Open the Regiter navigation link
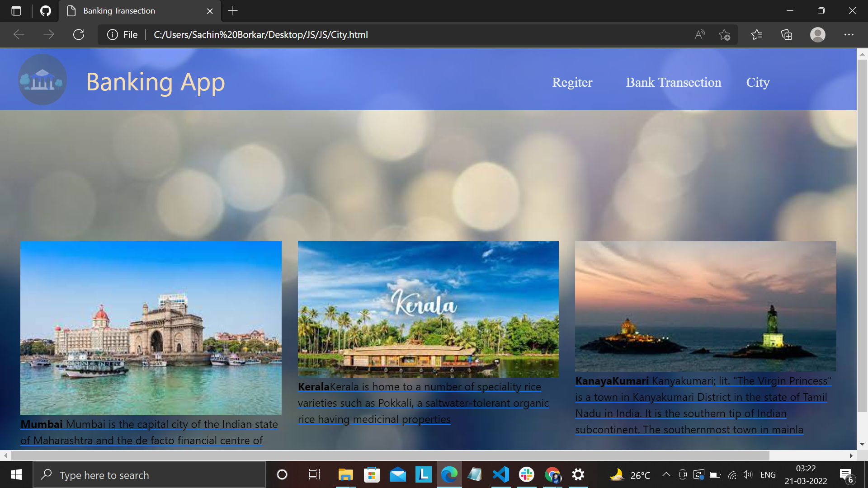 point(572,82)
